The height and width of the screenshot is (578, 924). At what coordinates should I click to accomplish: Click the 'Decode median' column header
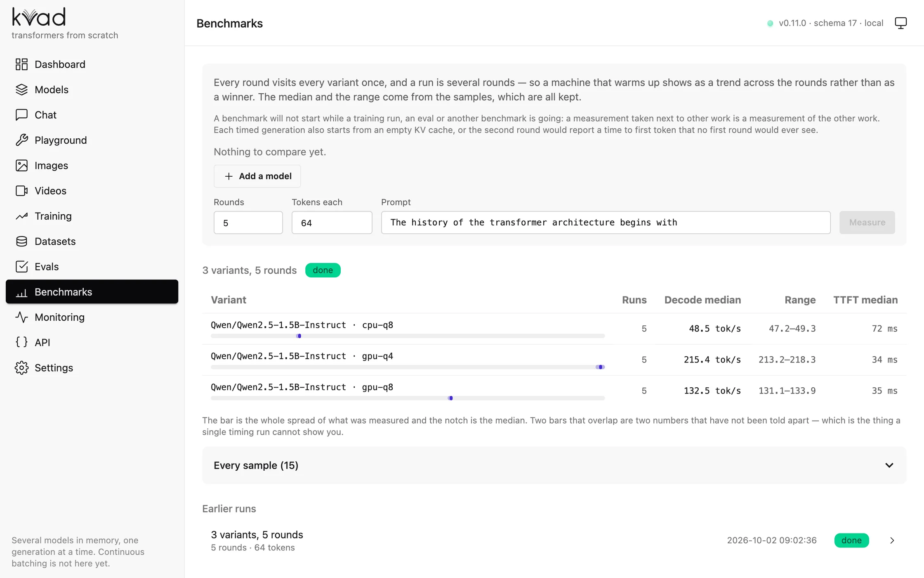pyautogui.click(x=702, y=300)
